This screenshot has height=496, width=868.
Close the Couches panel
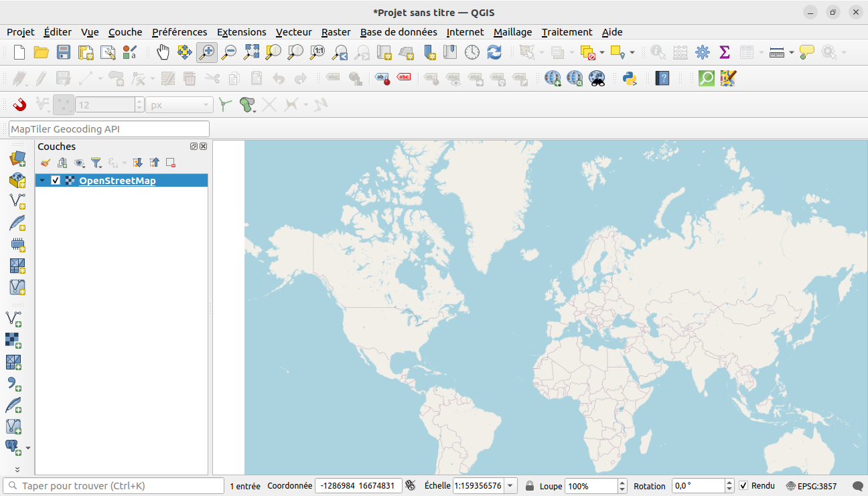[x=204, y=146]
